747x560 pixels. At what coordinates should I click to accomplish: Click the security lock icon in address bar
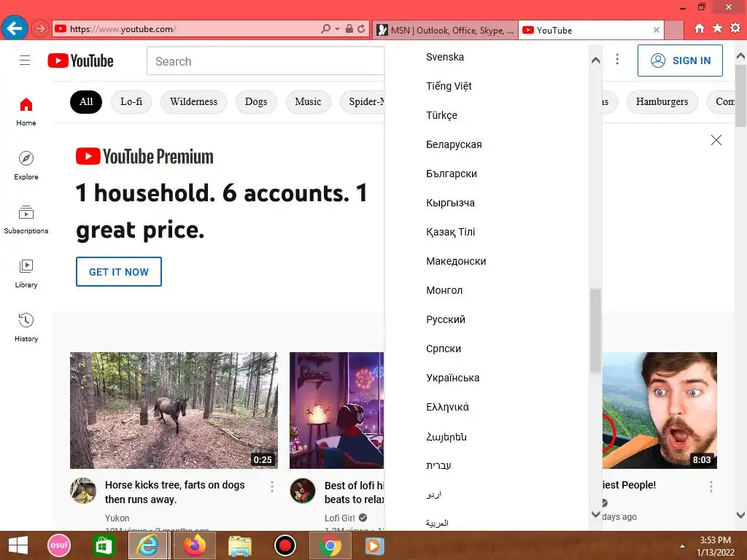click(x=349, y=28)
